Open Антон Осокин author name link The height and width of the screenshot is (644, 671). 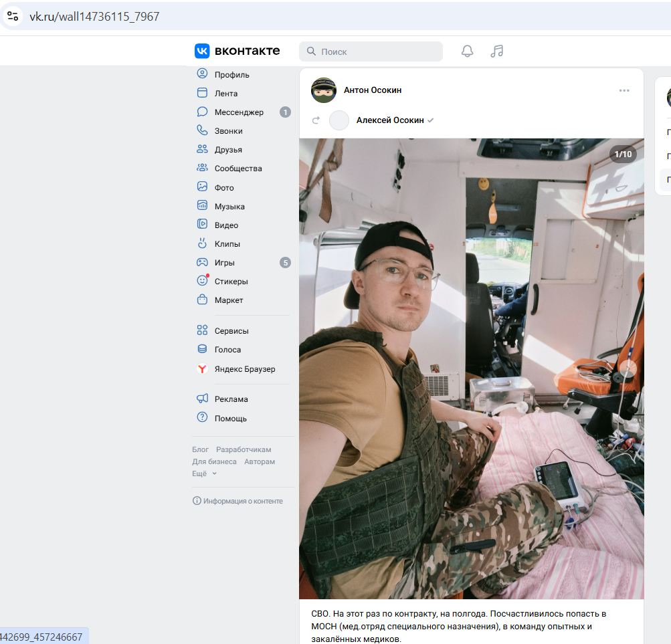373,90
